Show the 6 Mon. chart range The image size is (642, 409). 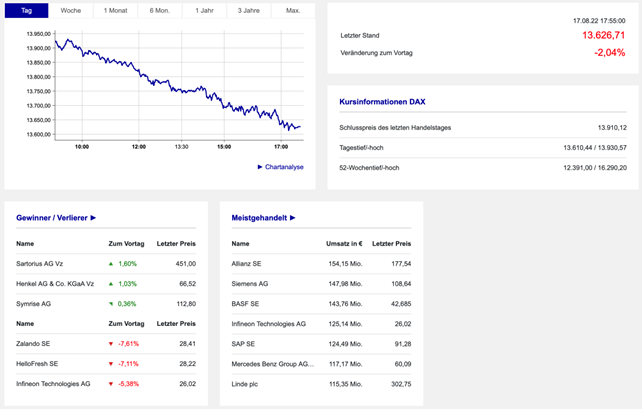tap(159, 10)
